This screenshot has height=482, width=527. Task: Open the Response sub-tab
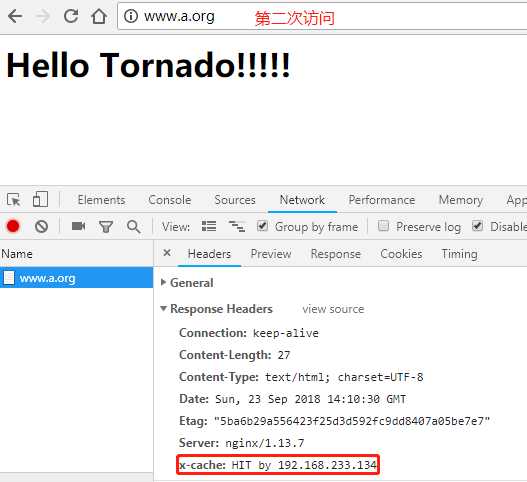coord(335,254)
